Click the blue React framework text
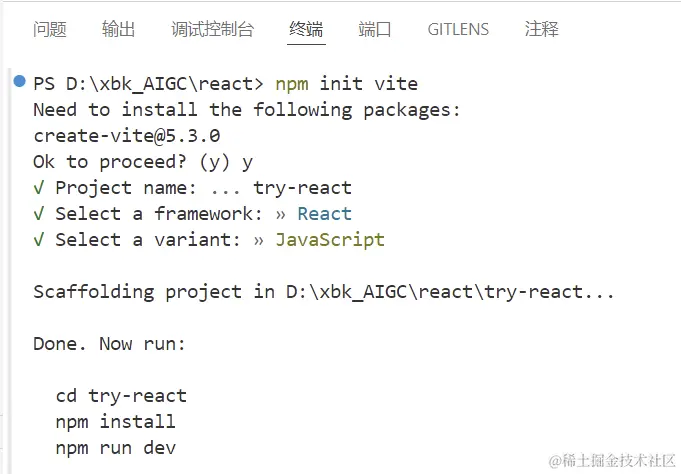 324,214
